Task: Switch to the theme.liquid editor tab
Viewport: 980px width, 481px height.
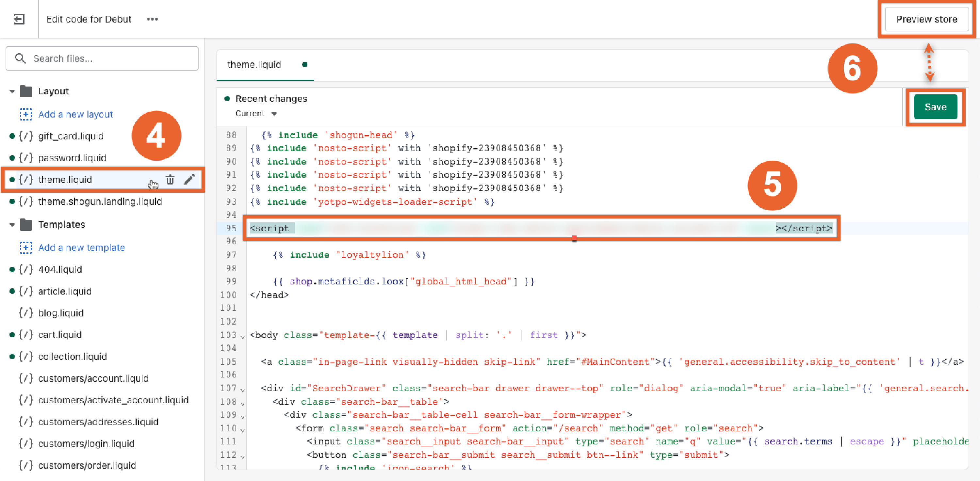Action: point(254,65)
